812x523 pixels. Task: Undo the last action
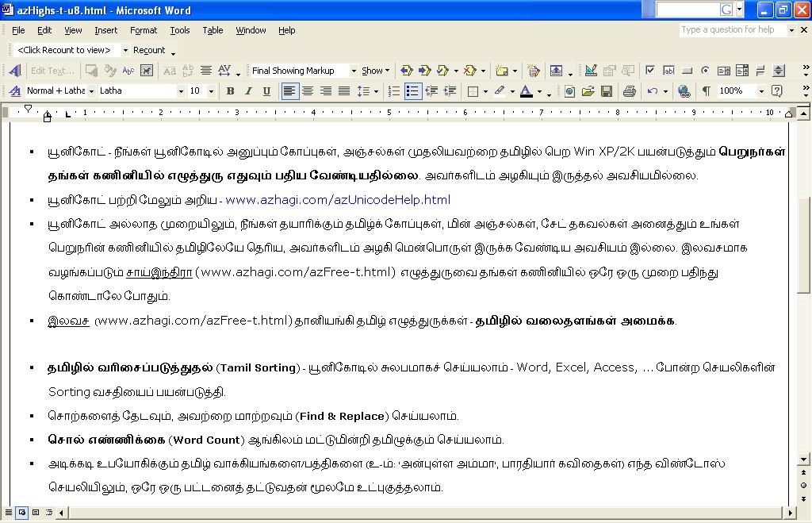[x=650, y=90]
